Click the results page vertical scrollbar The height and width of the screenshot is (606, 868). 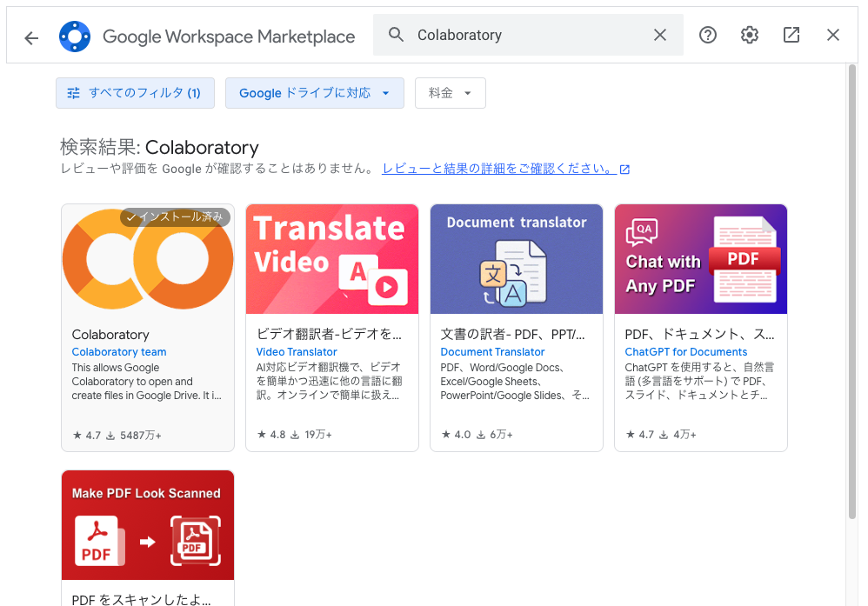pos(852,291)
